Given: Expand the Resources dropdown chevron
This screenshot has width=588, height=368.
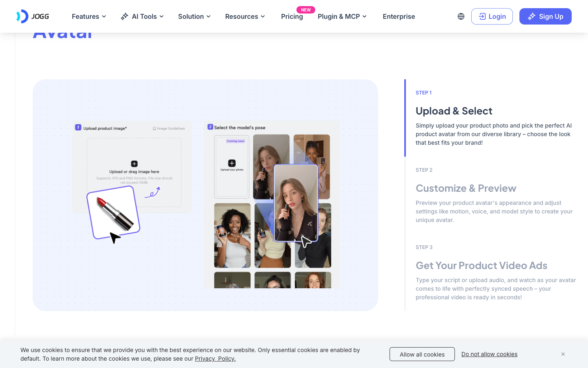Looking at the screenshot, I should 263,16.
